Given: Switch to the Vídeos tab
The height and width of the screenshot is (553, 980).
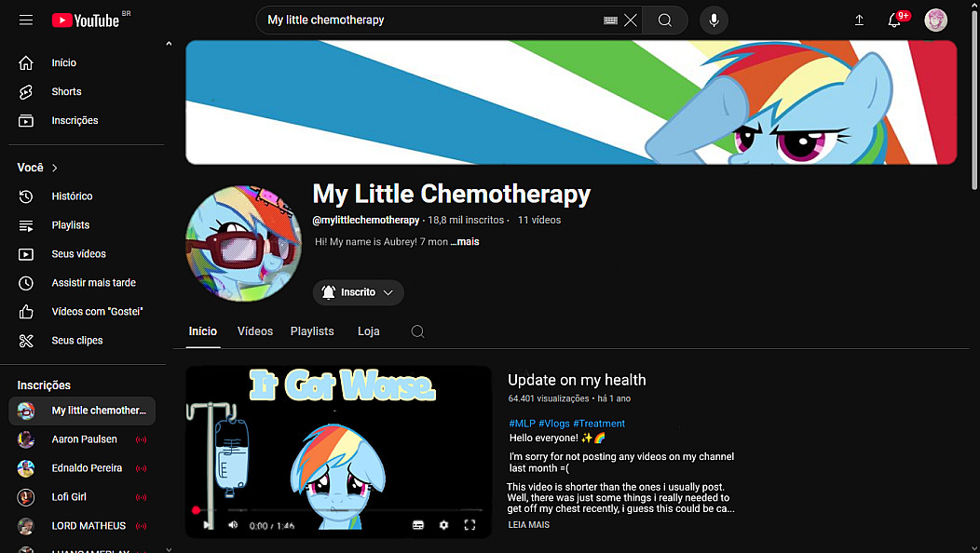Looking at the screenshot, I should [x=255, y=331].
